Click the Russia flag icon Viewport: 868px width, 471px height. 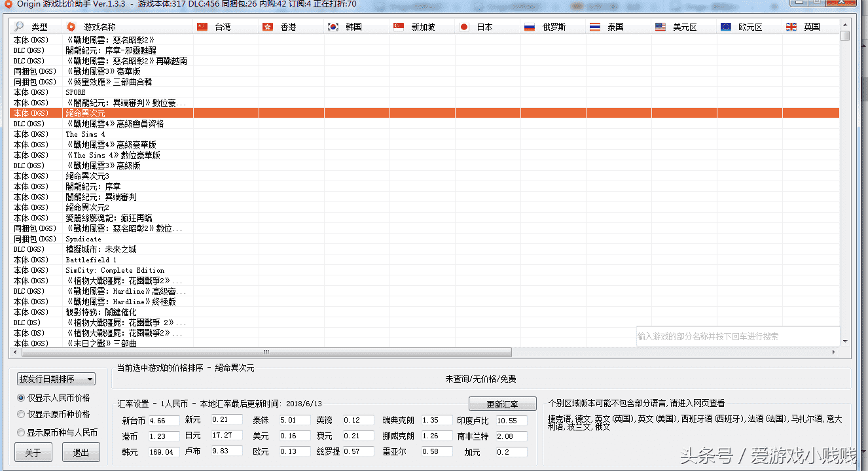click(x=530, y=27)
